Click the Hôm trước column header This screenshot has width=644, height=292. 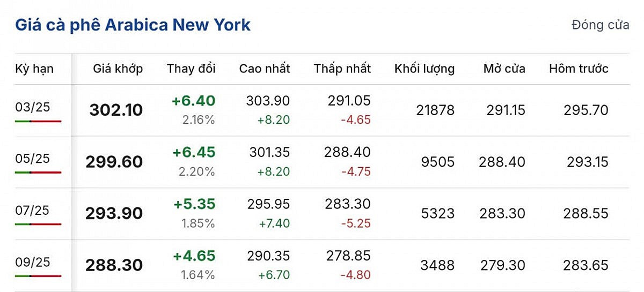pyautogui.click(x=579, y=69)
